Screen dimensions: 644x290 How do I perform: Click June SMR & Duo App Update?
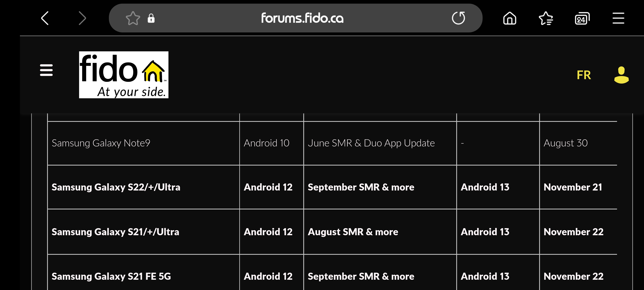pos(371,143)
